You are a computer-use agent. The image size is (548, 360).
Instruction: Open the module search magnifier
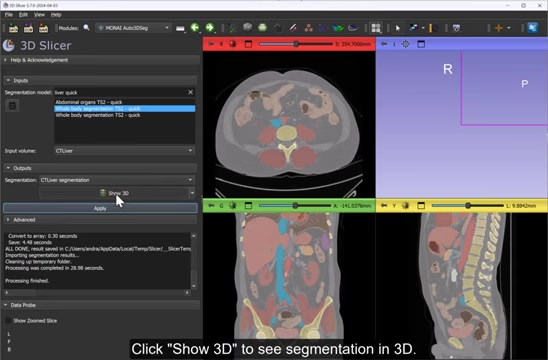point(86,28)
